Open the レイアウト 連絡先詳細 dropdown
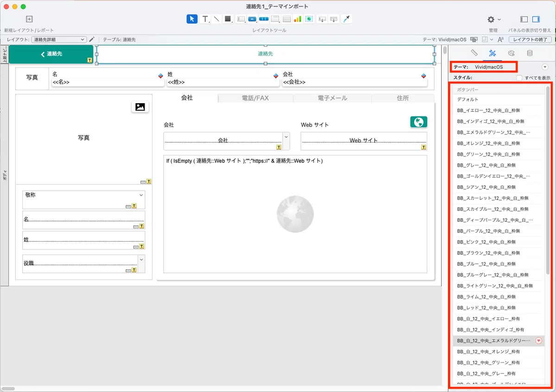The height and width of the screenshot is (392, 556). (59, 39)
